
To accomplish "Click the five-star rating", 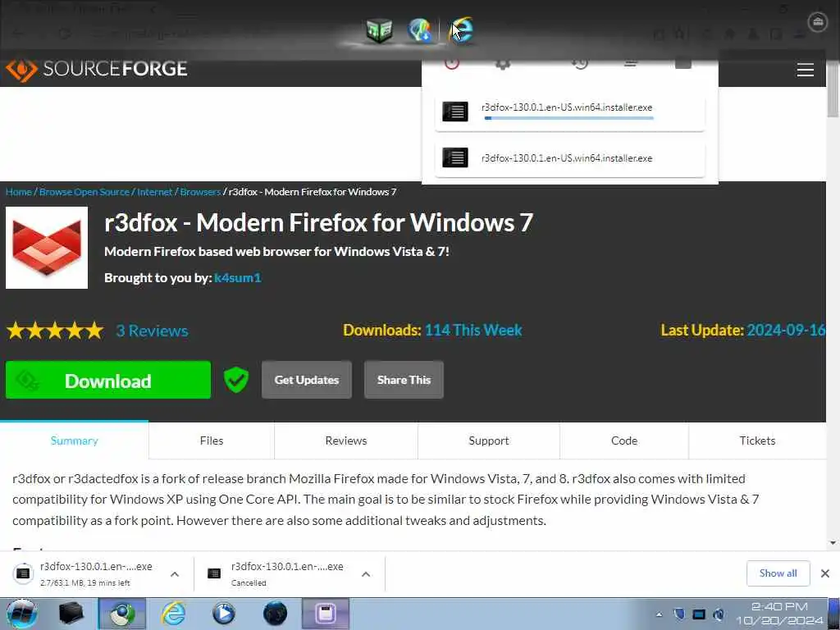I will click(55, 331).
